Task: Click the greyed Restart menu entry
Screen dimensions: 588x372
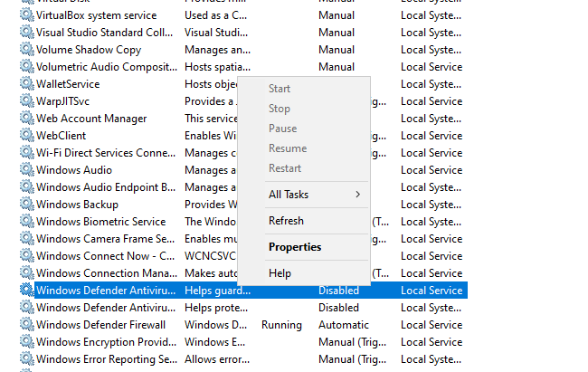Action: [x=285, y=168]
